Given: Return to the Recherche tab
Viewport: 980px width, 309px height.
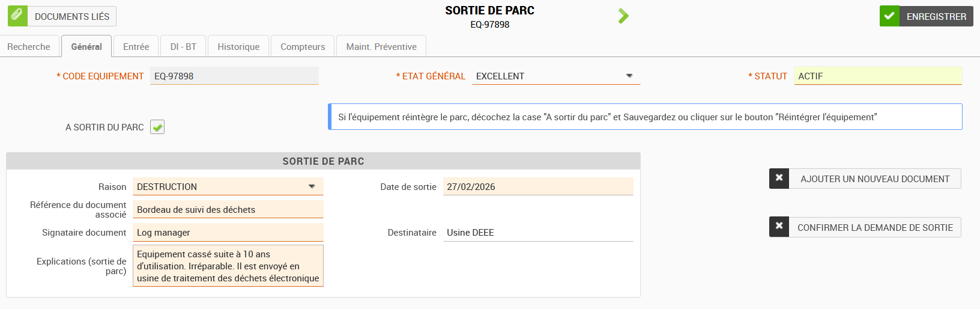Looking at the screenshot, I should pos(29,47).
